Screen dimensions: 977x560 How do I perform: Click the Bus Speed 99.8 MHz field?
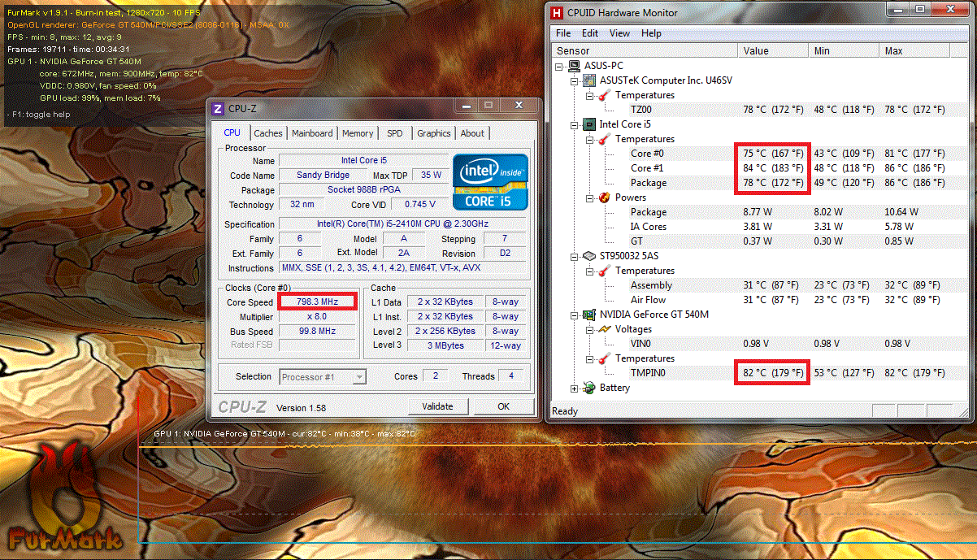coord(318,331)
